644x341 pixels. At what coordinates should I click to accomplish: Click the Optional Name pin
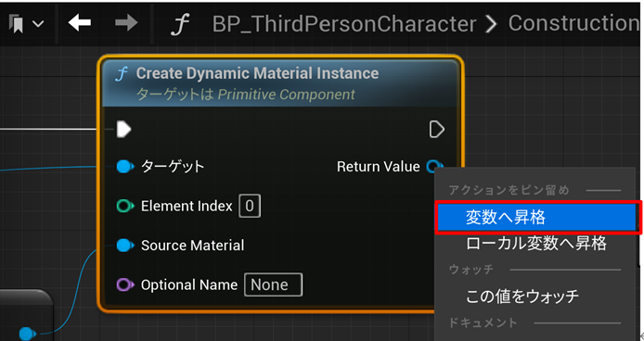125,284
